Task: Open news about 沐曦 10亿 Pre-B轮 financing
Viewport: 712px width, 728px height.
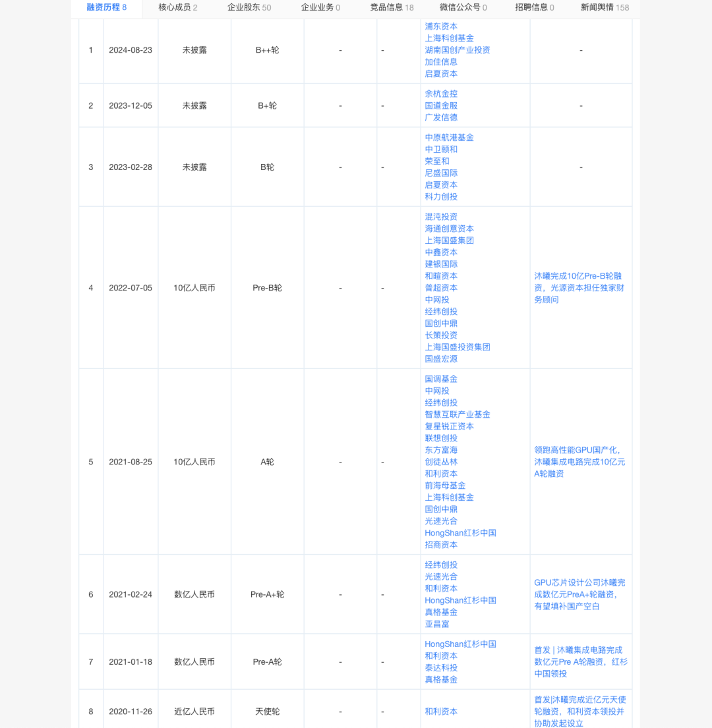Action: click(579, 288)
